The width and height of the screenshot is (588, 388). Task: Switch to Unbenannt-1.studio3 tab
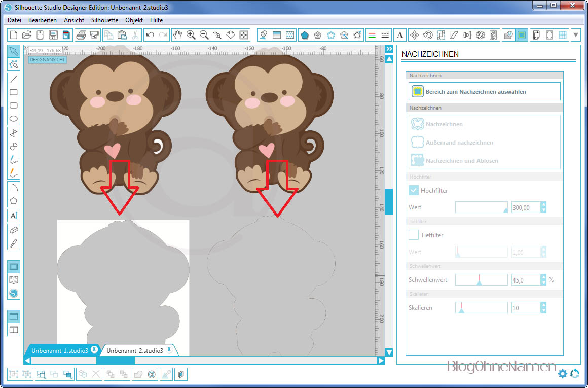click(x=59, y=350)
